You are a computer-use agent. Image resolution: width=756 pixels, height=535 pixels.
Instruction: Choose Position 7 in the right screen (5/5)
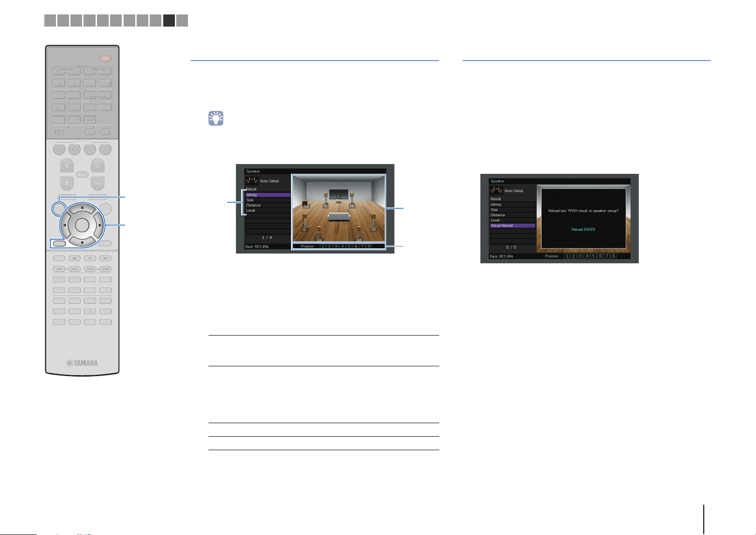coord(607,256)
